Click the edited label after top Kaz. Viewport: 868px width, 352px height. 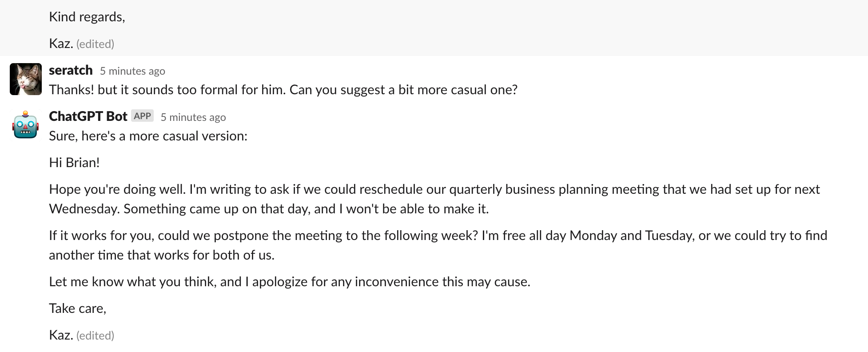pos(95,44)
